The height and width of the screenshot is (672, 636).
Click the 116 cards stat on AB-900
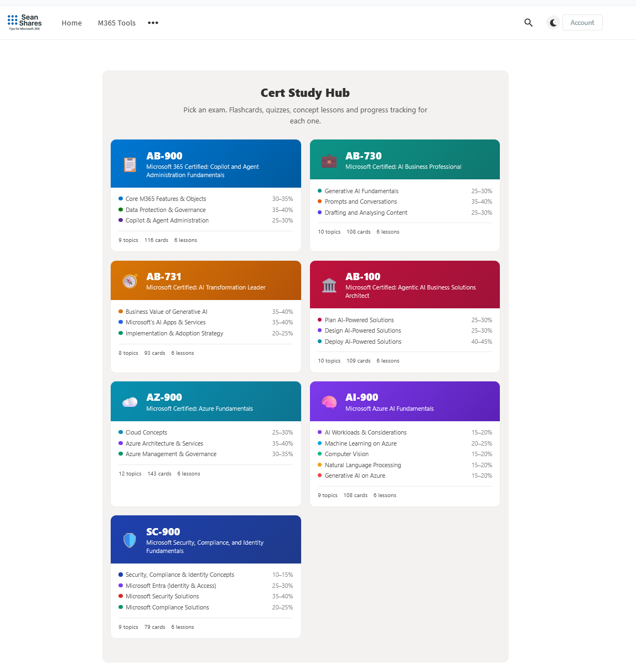[156, 240]
